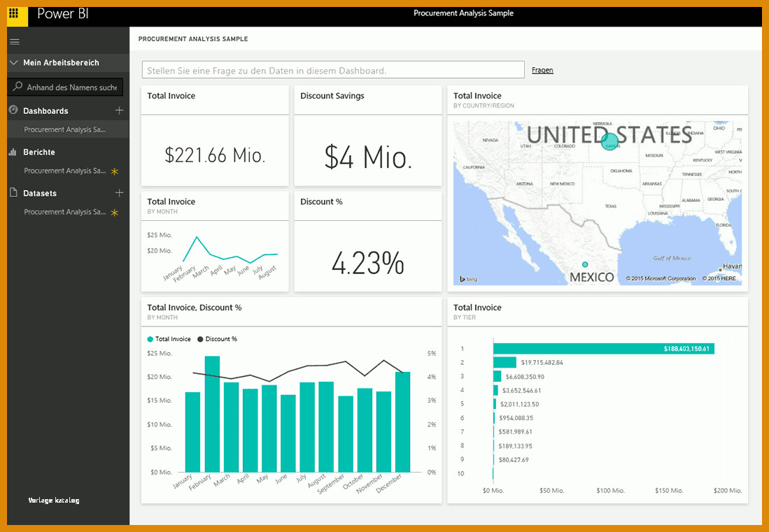Click the value $3,652,546.61
This screenshot has height=532, width=769.
click(x=521, y=390)
